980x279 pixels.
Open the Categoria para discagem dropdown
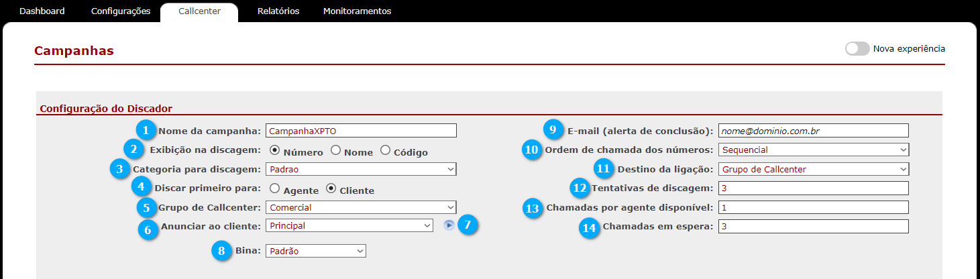point(362,169)
